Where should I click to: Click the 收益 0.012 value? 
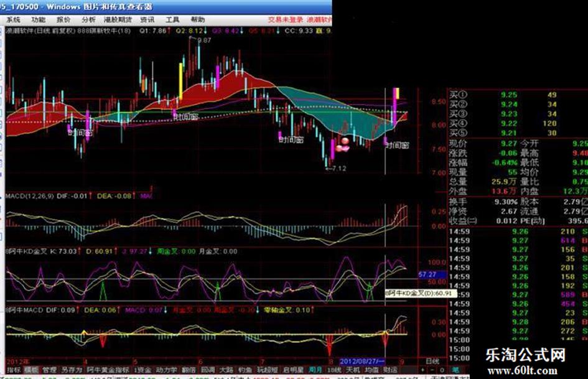[x=507, y=221]
